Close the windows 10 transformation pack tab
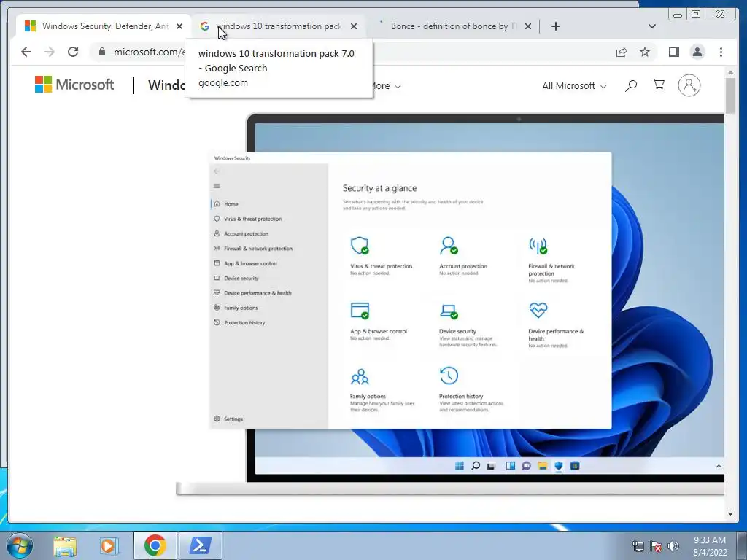Screen dimensions: 747x560 coord(354,26)
